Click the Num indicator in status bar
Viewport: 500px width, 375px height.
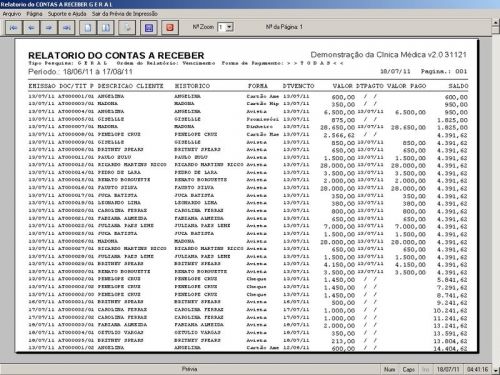(389, 369)
